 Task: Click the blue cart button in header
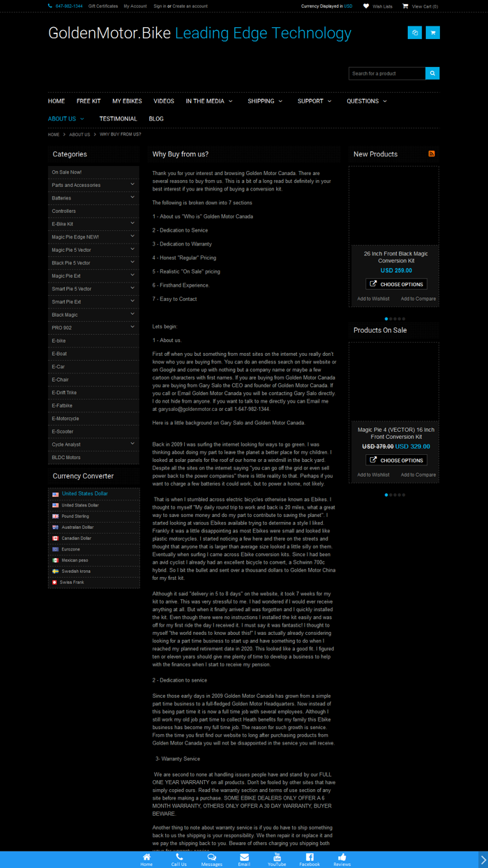433,33
